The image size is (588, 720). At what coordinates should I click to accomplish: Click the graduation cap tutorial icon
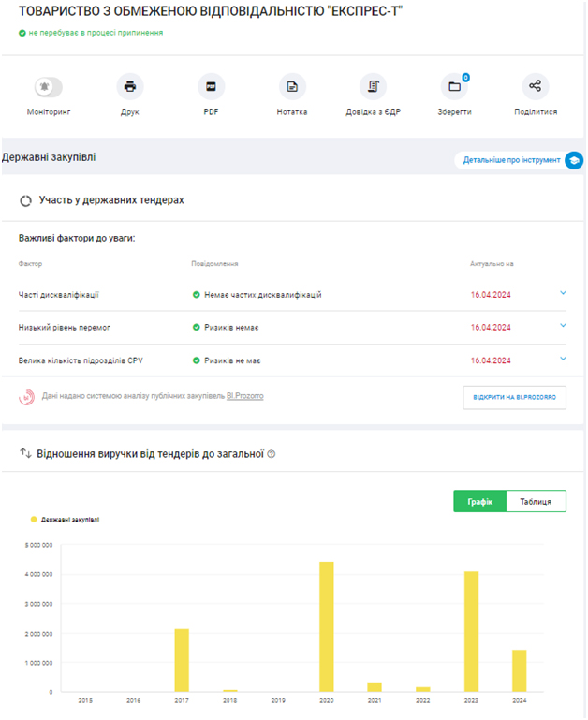(x=574, y=160)
